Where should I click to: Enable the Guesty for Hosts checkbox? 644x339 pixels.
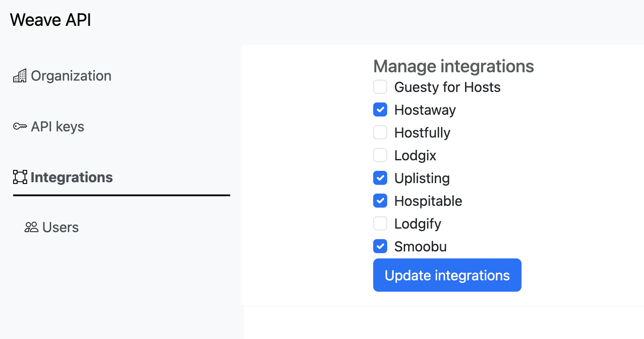tap(380, 87)
